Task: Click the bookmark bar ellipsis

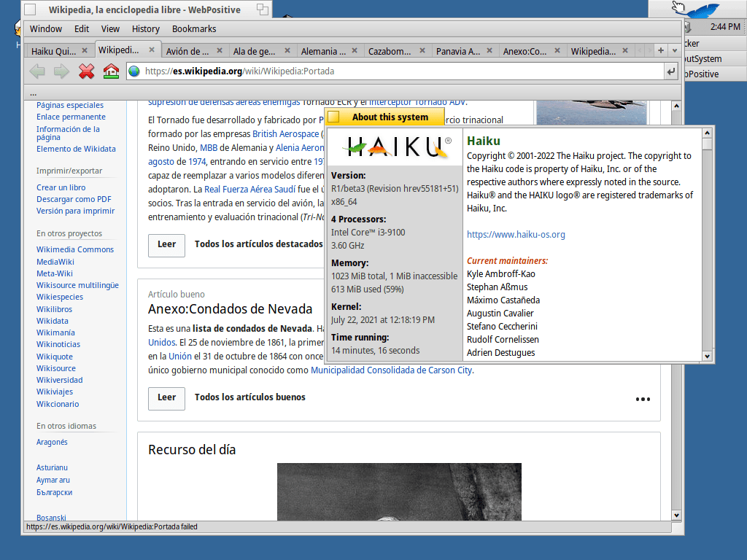Action: [x=34, y=93]
